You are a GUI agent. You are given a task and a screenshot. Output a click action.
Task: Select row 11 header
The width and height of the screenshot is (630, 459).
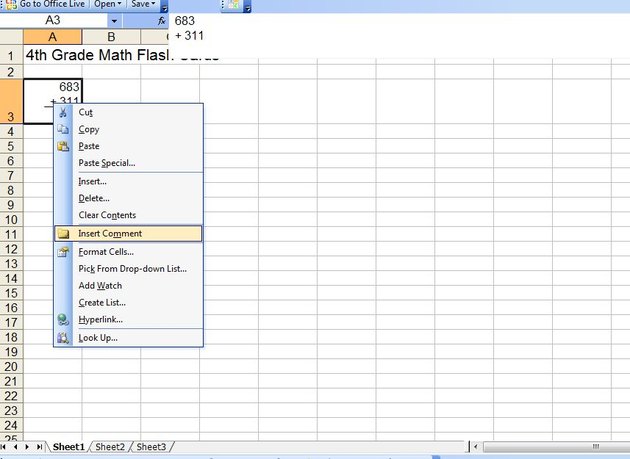tap(11, 234)
